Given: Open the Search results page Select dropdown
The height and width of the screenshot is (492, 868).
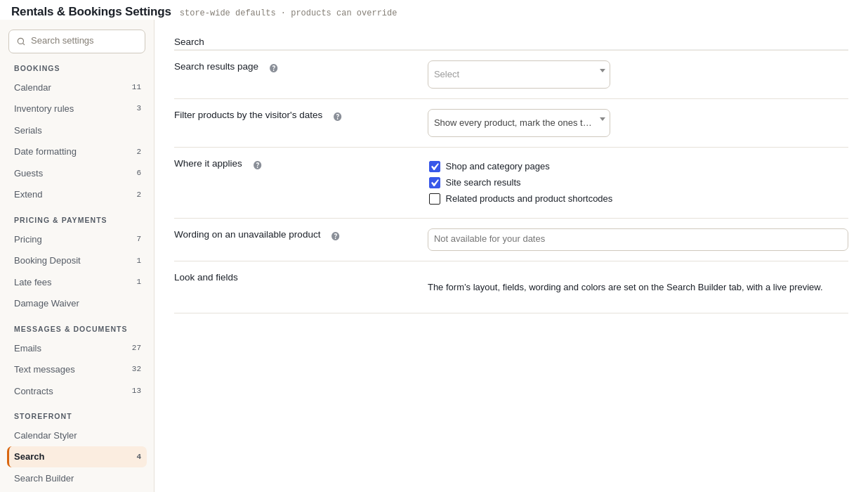Looking at the screenshot, I should 519,75.
